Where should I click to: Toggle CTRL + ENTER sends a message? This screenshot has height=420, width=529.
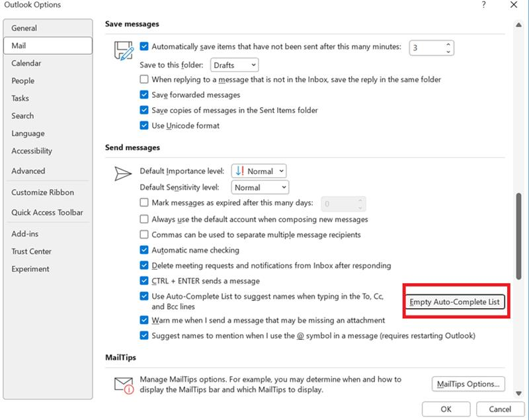[x=144, y=280]
